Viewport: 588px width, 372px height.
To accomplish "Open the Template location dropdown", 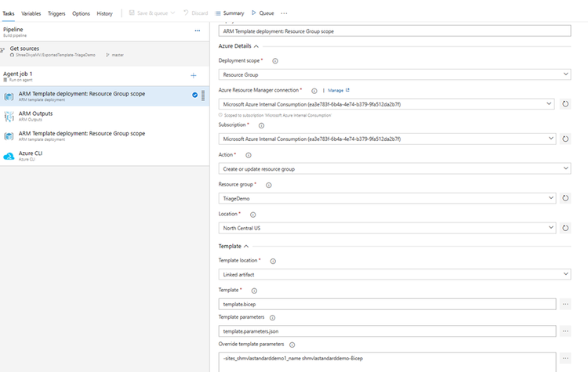I will coord(395,274).
